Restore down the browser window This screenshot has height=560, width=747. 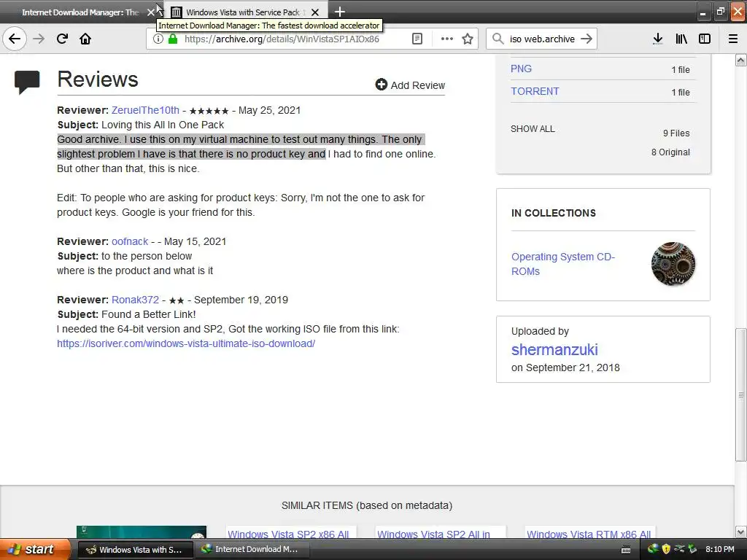point(720,12)
